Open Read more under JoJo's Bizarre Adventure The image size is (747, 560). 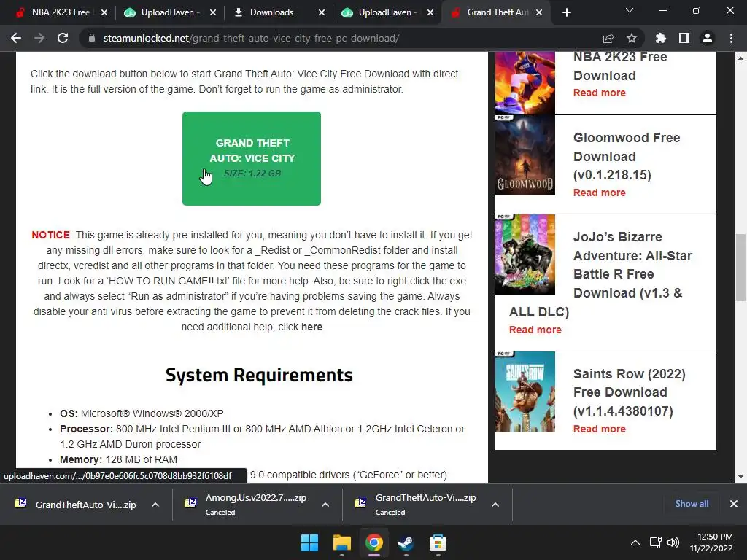(535, 330)
